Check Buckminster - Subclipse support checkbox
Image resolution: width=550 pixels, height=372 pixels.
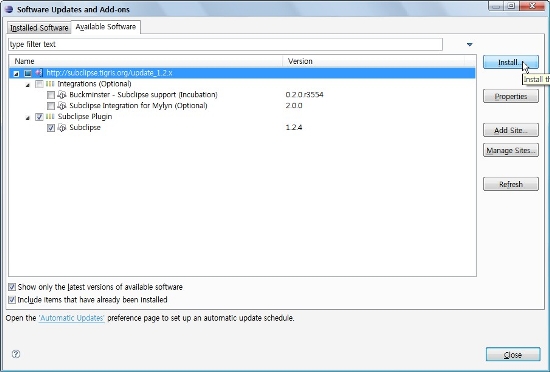click(51, 95)
